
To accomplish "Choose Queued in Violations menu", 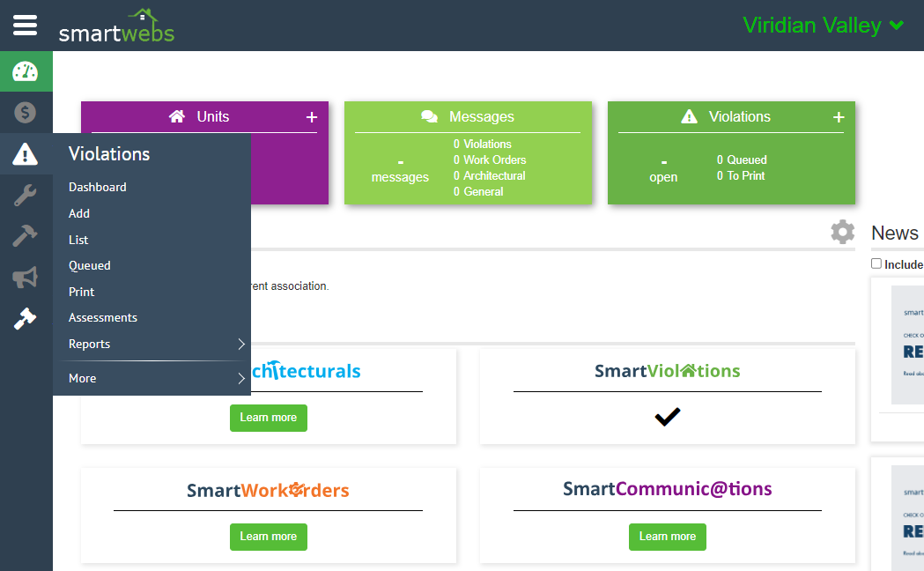I will (x=90, y=266).
